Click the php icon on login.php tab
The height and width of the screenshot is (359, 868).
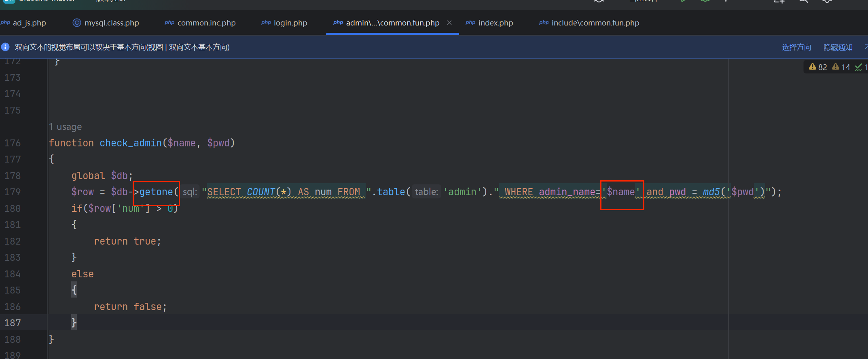[266, 23]
